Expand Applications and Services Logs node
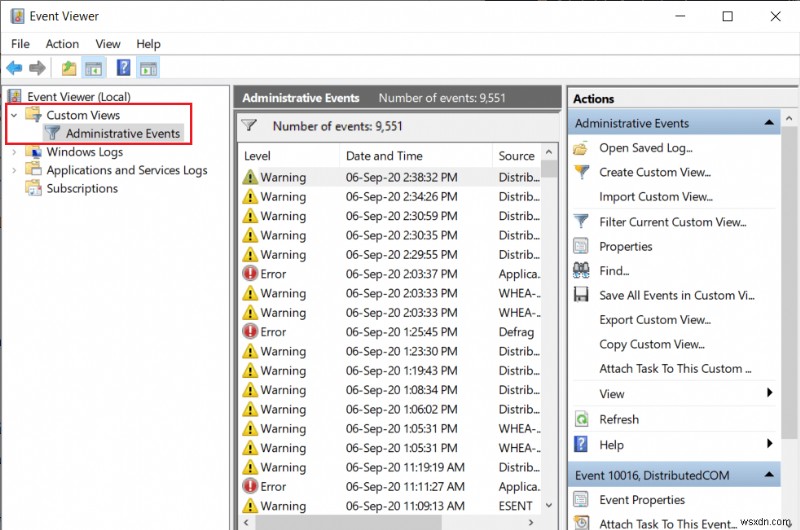Image resolution: width=800 pixels, height=530 pixels. pos(14,170)
